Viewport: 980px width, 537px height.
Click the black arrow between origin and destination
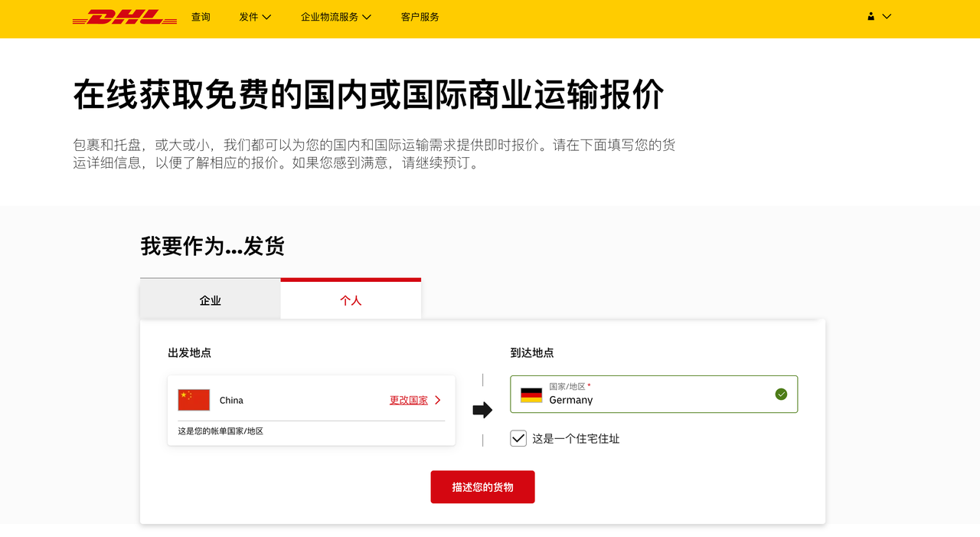point(482,410)
